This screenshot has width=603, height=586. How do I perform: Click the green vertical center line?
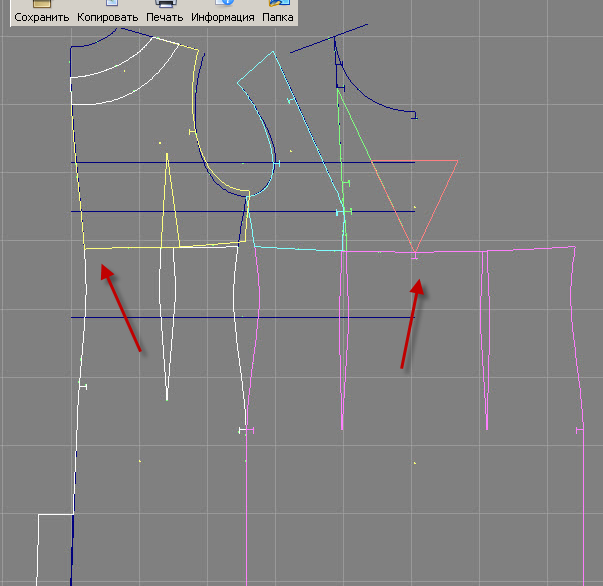(341, 169)
